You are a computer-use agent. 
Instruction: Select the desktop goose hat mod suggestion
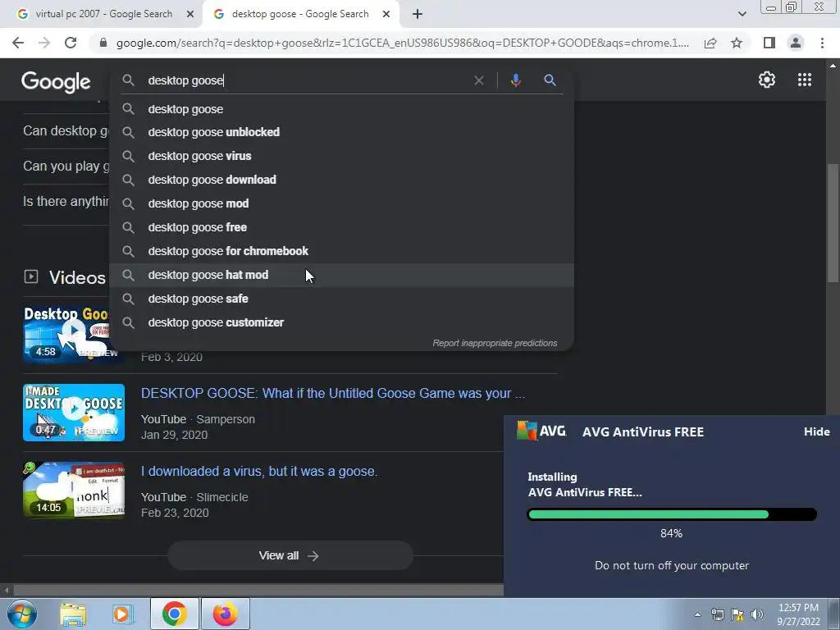click(341, 275)
